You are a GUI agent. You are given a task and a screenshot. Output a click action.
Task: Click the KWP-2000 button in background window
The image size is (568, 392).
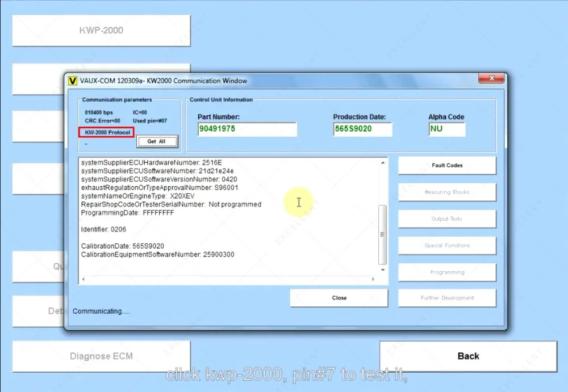102,31
